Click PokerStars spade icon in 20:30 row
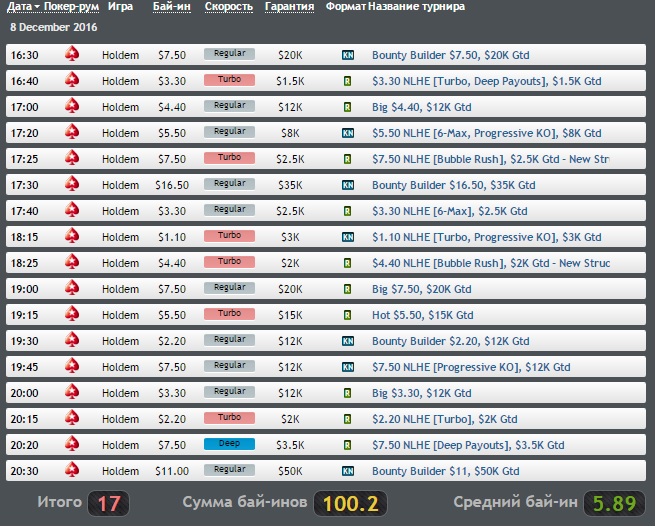The image size is (657, 528). pyautogui.click(x=72, y=470)
